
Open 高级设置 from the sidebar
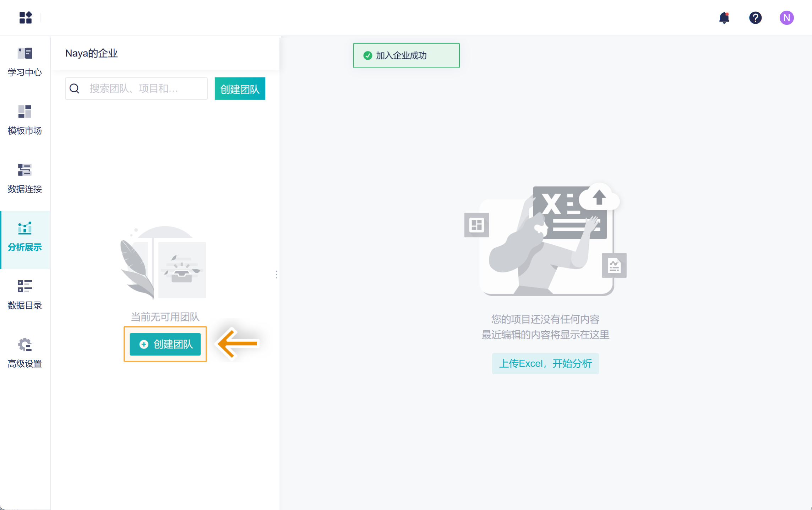[25, 353]
